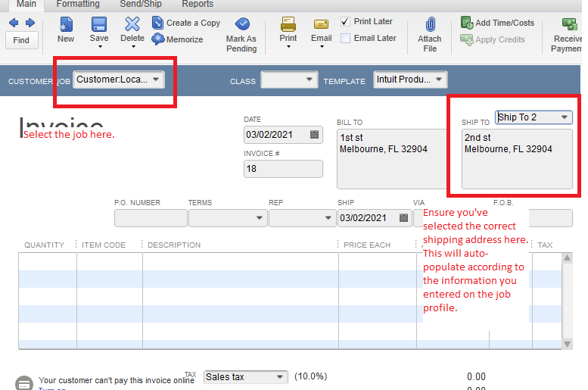Image resolution: width=588 pixels, height=390 pixels.
Task: Click the F.O.B. field
Action: tap(550, 218)
